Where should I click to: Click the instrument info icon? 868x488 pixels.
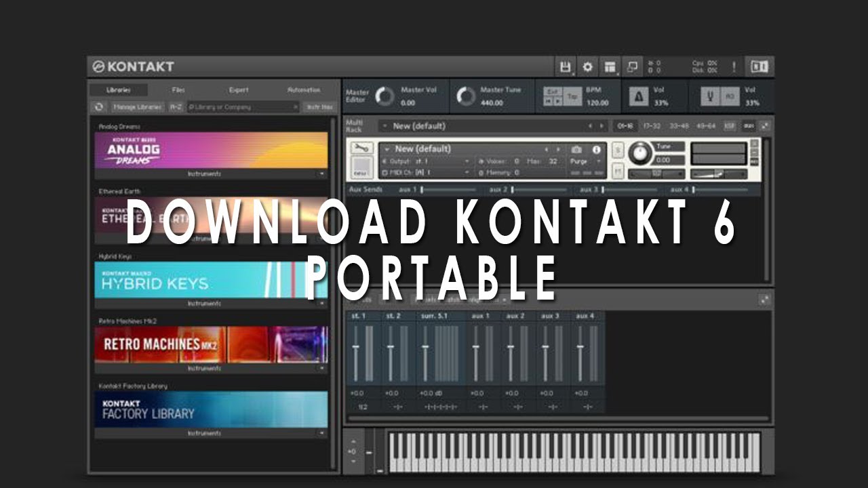597,149
